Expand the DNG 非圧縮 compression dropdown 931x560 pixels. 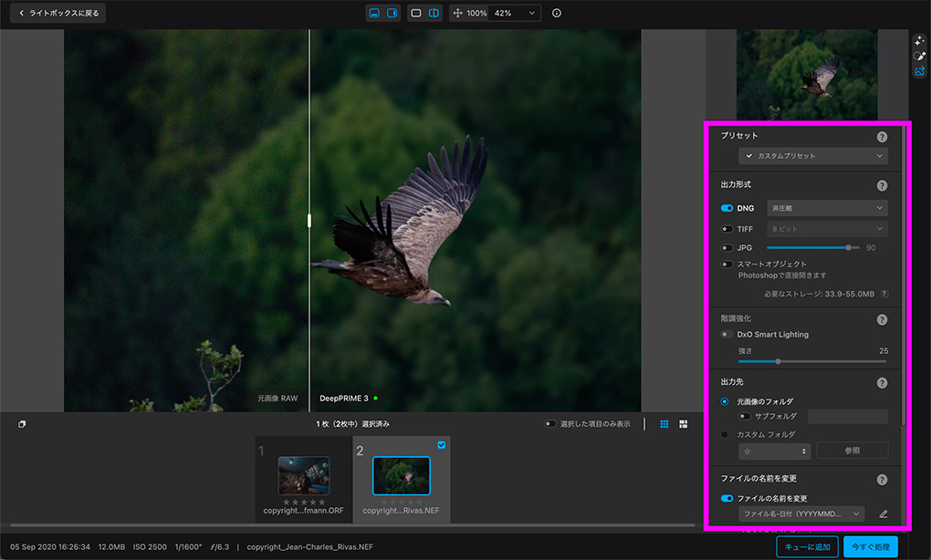click(x=827, y=209)
